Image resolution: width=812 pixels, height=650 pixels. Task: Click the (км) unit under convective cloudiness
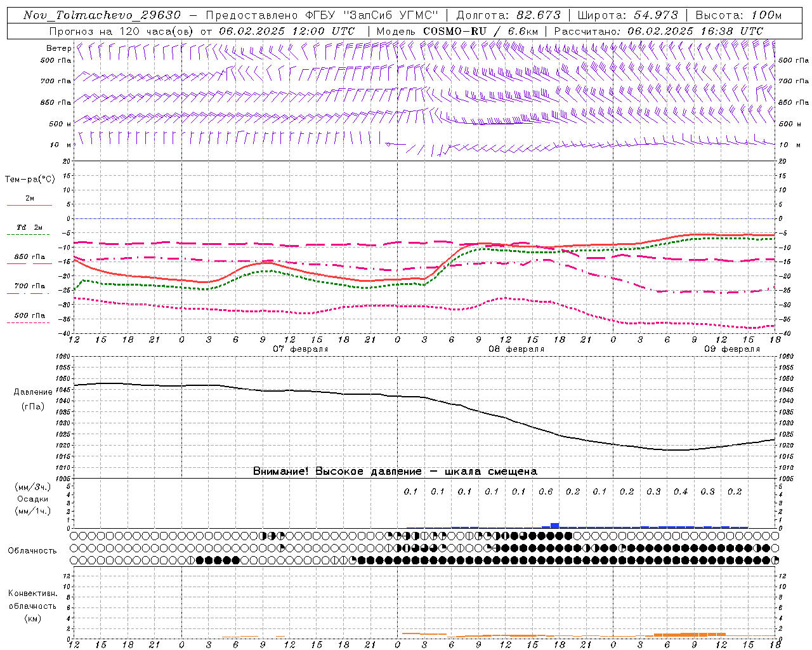coord(32,618)
